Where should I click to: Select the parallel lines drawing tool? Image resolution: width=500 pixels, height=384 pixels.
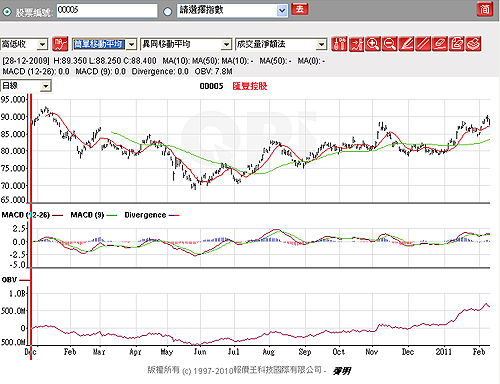[423, 44]
